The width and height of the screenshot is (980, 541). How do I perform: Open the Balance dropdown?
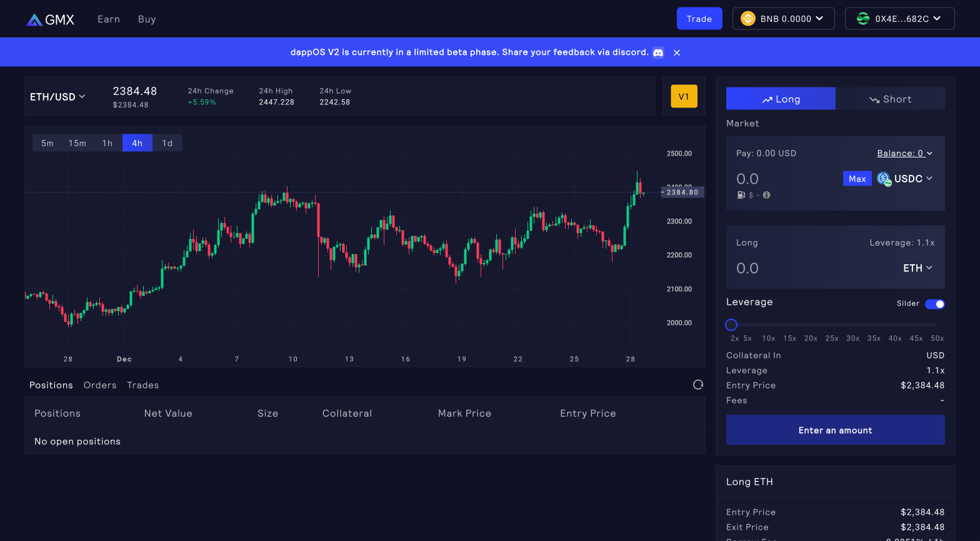(904, 153)
